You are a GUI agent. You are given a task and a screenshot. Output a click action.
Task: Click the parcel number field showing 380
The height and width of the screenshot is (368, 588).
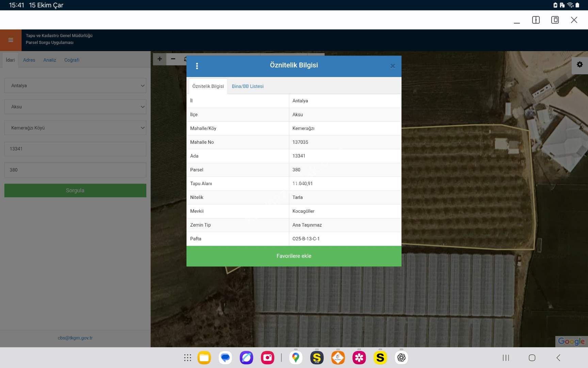tap(75, 170)
